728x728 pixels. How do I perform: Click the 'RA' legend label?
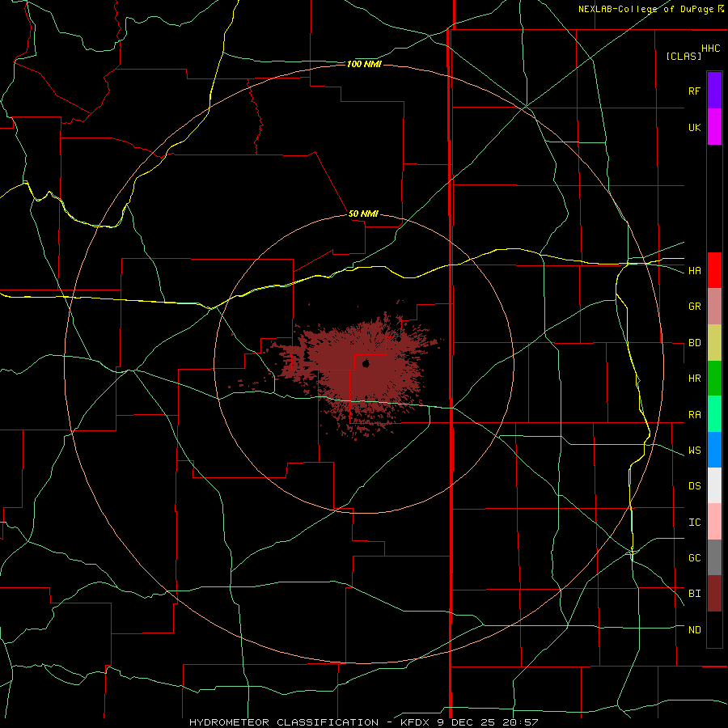694,415
